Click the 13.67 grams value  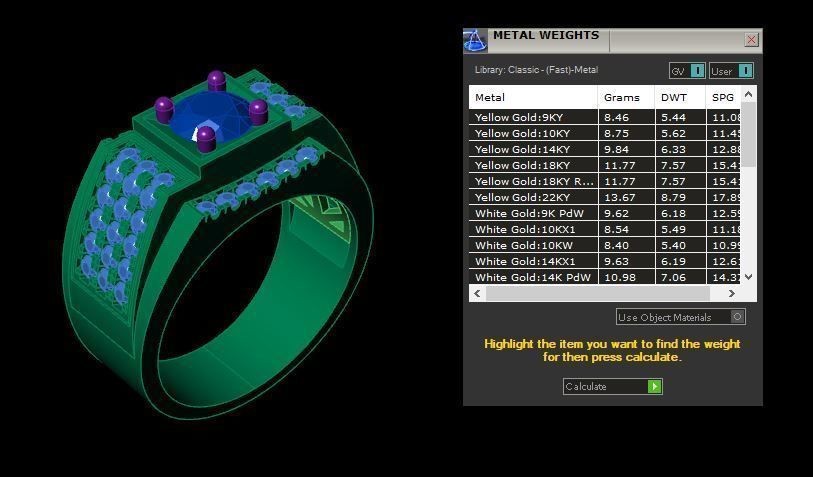point(620,198)
